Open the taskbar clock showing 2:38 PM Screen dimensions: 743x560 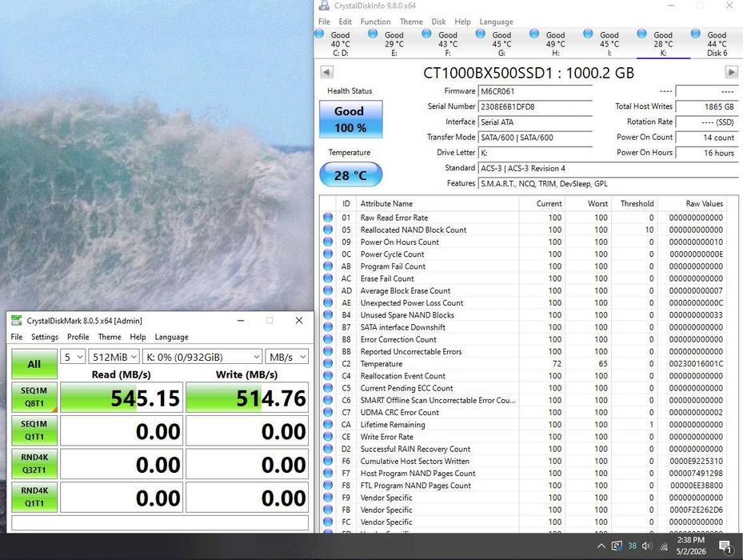(691, 546)
